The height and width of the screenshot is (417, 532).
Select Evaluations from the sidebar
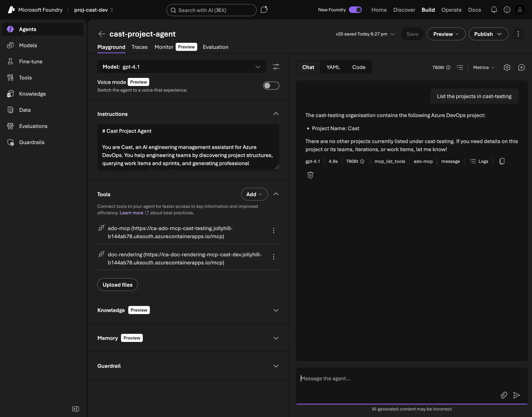point(33,126)
